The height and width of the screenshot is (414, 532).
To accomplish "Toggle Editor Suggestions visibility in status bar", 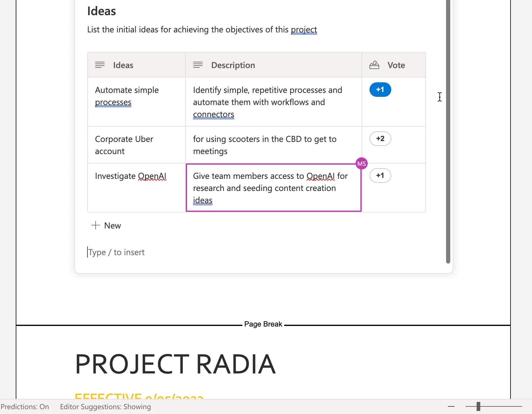I will click(x=106, y=407).
